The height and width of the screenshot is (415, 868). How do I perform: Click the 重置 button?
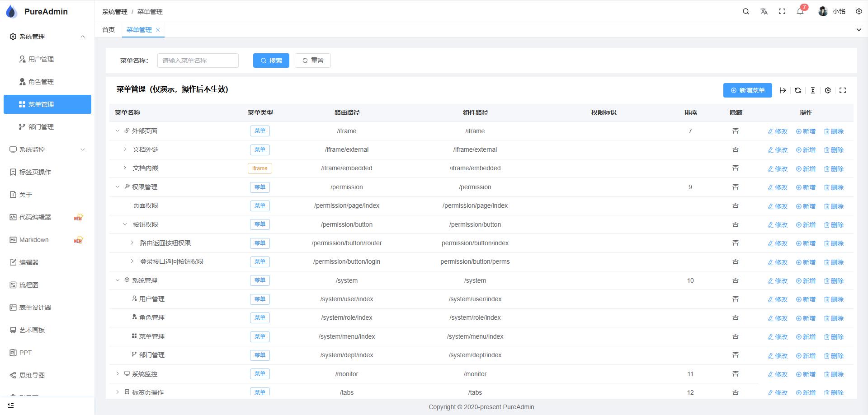point(313,61)
